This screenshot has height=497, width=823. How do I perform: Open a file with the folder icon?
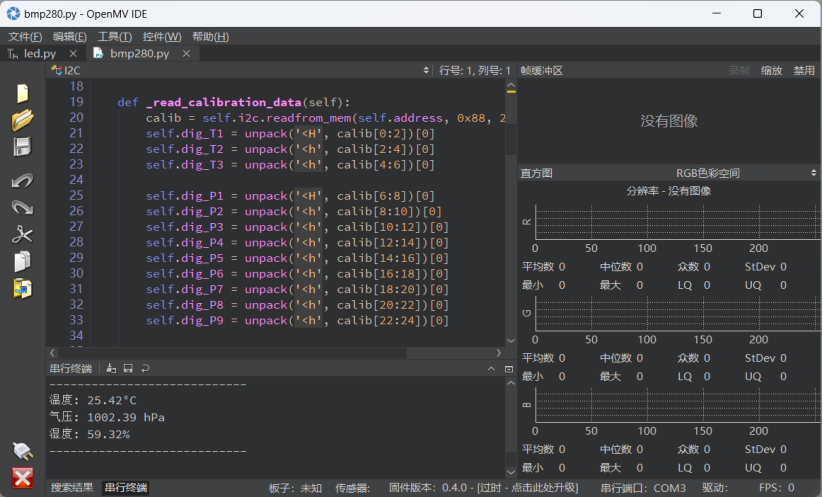tap(22, 120)
